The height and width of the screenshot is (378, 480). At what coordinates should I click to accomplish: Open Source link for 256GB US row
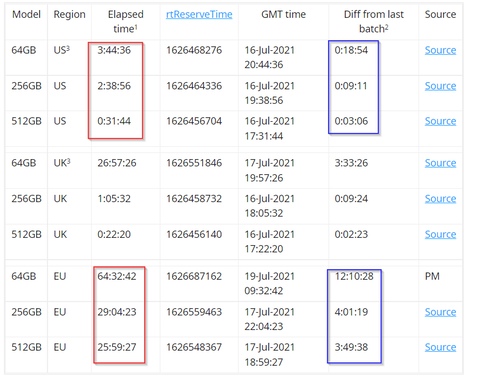point(440,86)
